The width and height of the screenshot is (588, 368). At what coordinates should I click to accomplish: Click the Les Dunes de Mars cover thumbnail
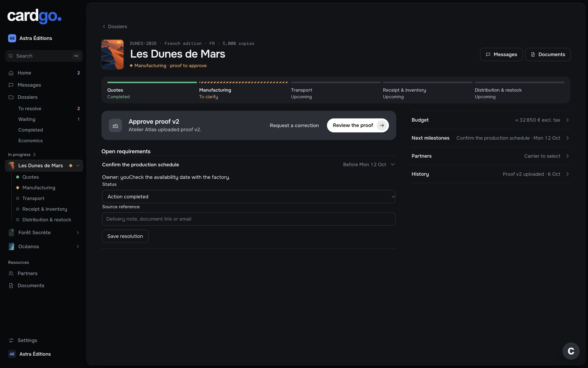click(x=112, y=54)
